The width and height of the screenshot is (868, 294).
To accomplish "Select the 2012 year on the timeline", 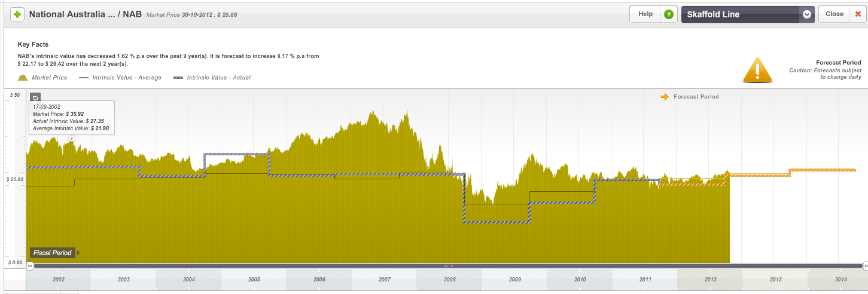I will (x=711, y=280).
